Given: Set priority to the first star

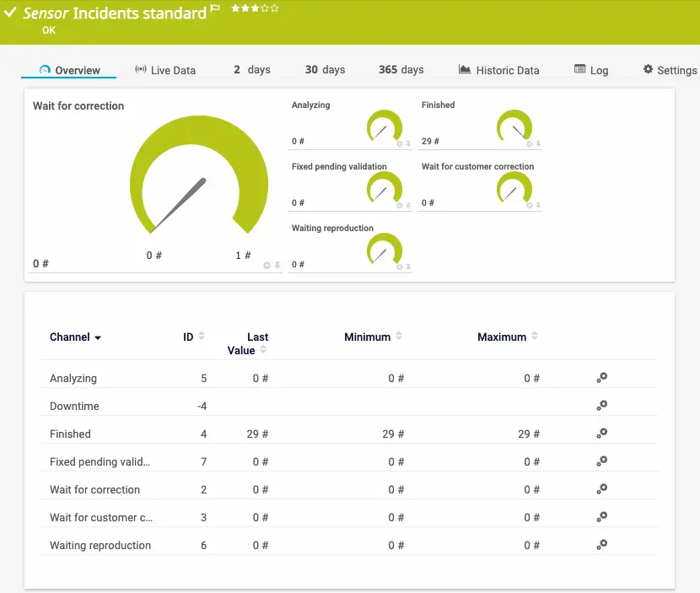Looking at the screenshot, I should tap(234, 8).
